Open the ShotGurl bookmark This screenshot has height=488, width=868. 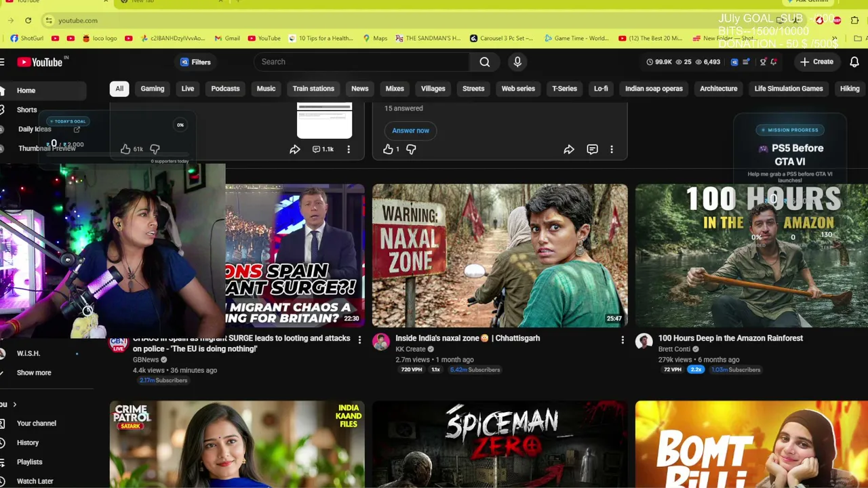[x=27, y=38]
